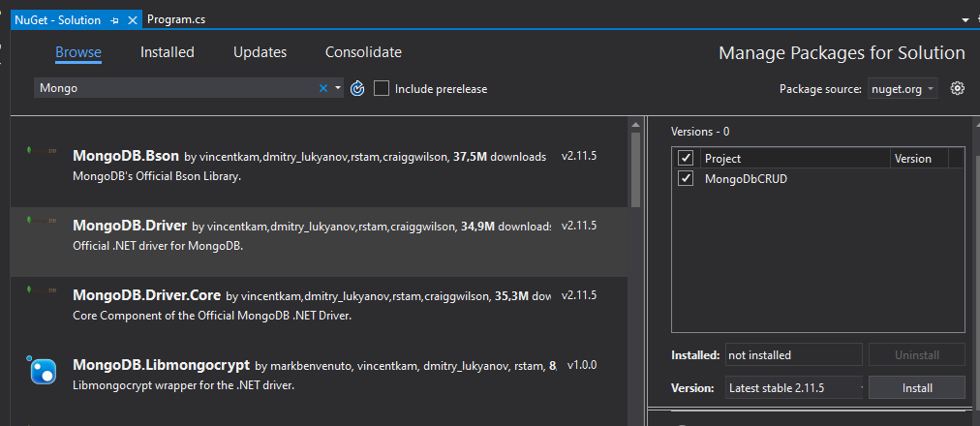Sort by the Project column header
Viewport: 980px width, 426px height.
tap(794, 158)
